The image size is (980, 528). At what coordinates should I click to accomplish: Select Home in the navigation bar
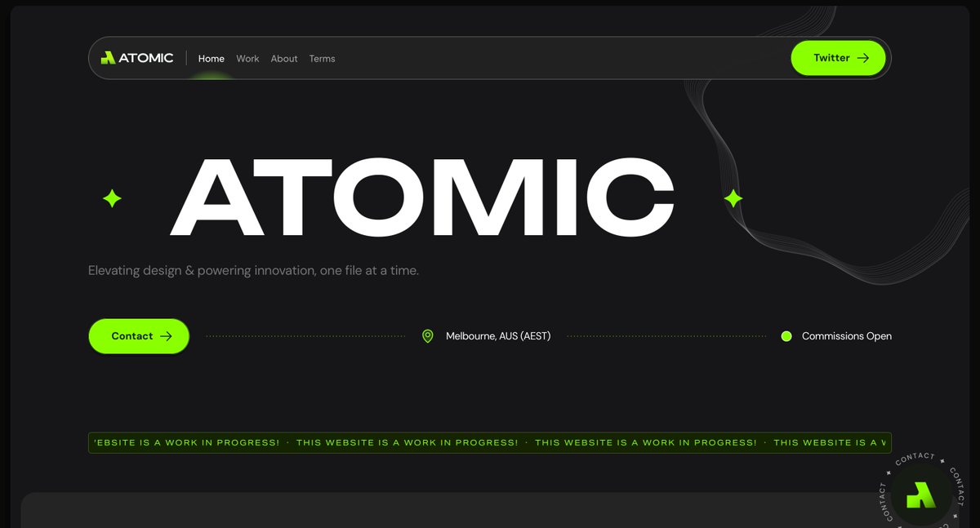pyautogui.click(x=211, y=58)
